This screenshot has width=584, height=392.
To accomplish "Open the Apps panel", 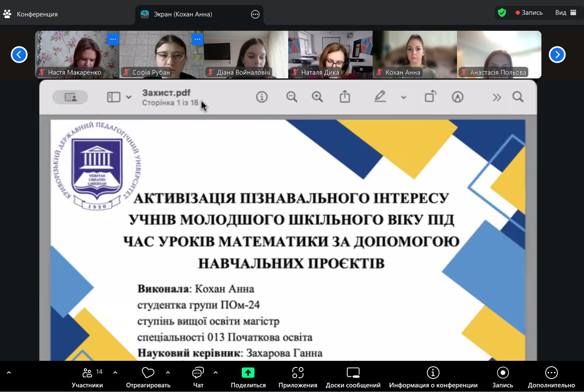I will [x=297, y=377].
